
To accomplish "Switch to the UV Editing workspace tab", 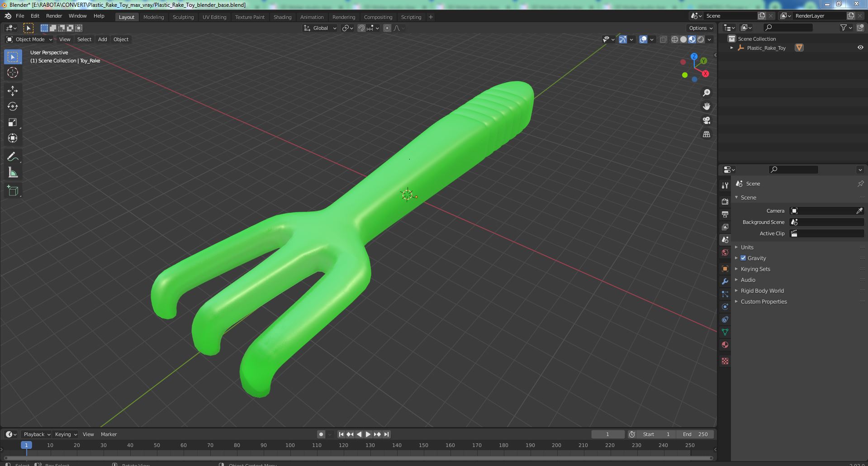I will coord(214,17).
